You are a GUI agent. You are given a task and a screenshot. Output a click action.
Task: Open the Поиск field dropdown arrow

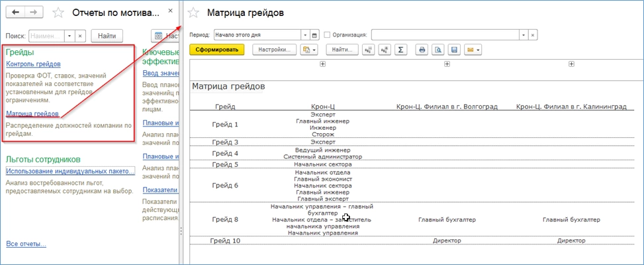pyautogui.click(x=69, y=36)
